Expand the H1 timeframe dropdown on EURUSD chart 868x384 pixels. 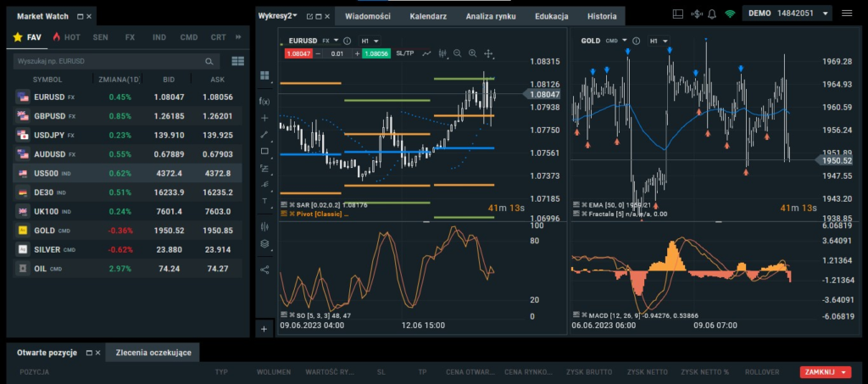point(370,41)
